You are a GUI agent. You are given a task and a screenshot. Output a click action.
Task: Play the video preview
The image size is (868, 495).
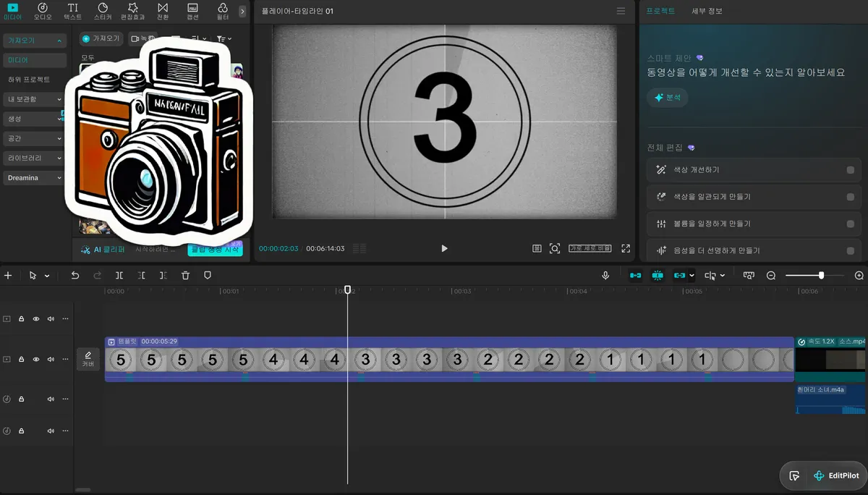pyautogui.click(x=444, y=248)
